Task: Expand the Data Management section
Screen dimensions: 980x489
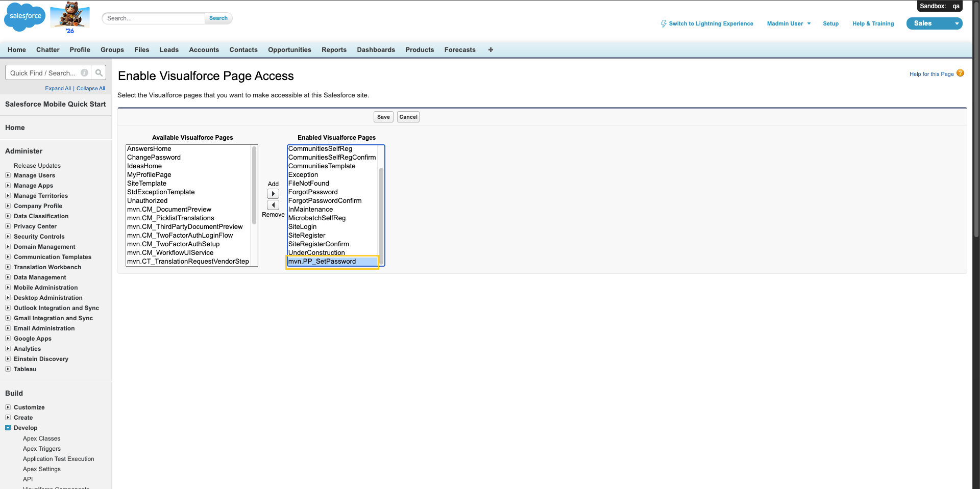Action: [x=8, y=277]
